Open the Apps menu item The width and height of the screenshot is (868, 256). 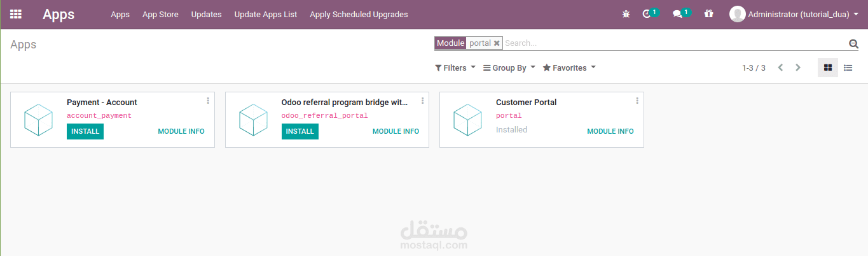(120, 14)
